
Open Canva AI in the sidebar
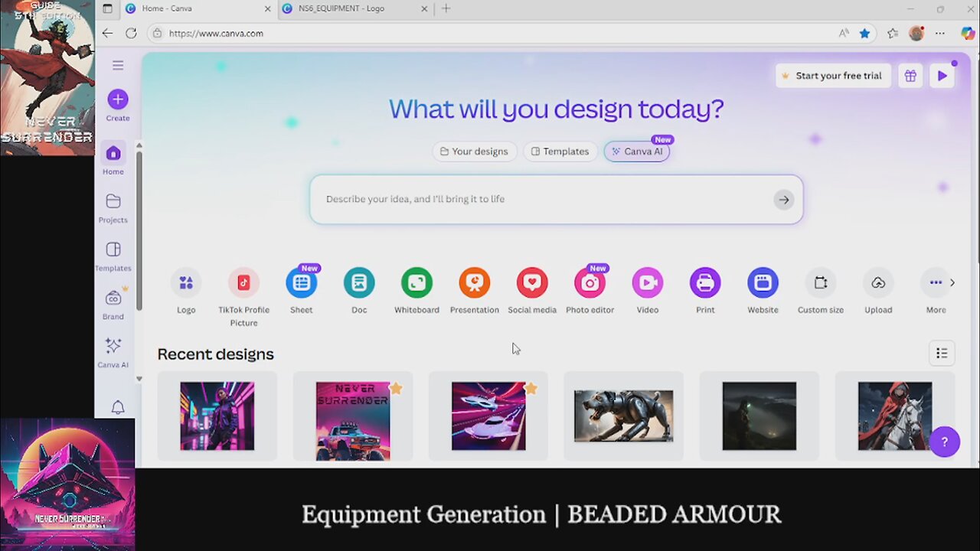[x=113, y=352]
